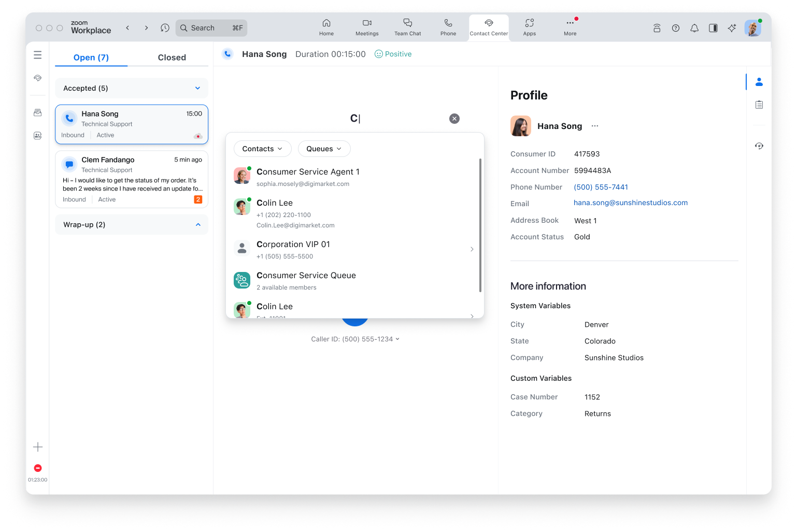Click the phone number (500) 555-7441
This screenshot has width=797, height=532.
[x=601, y=187]
